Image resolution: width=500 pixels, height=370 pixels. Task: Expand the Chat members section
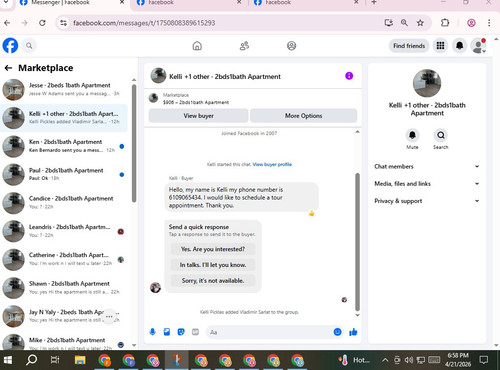click(x=427, y=166)
